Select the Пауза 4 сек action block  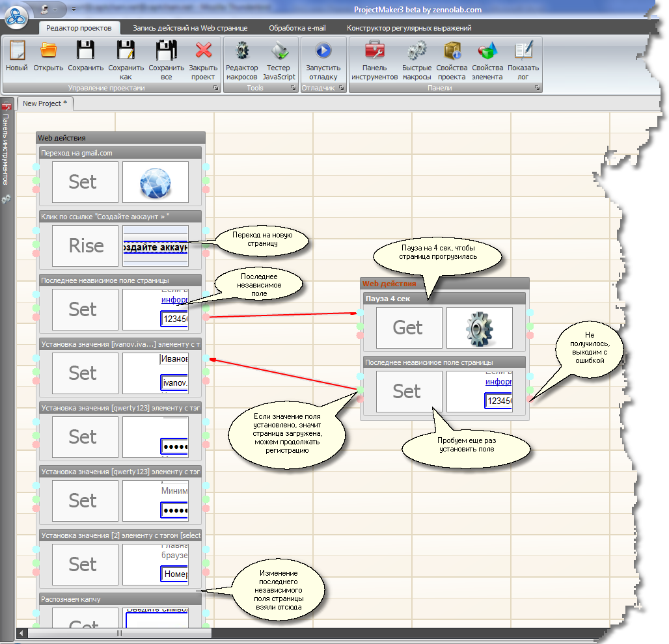[444, 298]
